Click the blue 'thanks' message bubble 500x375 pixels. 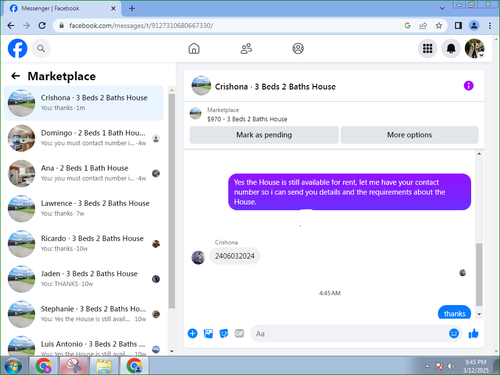coord(454,313)
